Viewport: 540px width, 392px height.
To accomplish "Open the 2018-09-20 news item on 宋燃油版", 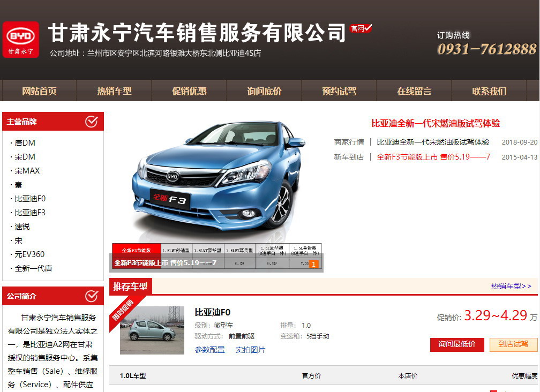I will point(433,142).
